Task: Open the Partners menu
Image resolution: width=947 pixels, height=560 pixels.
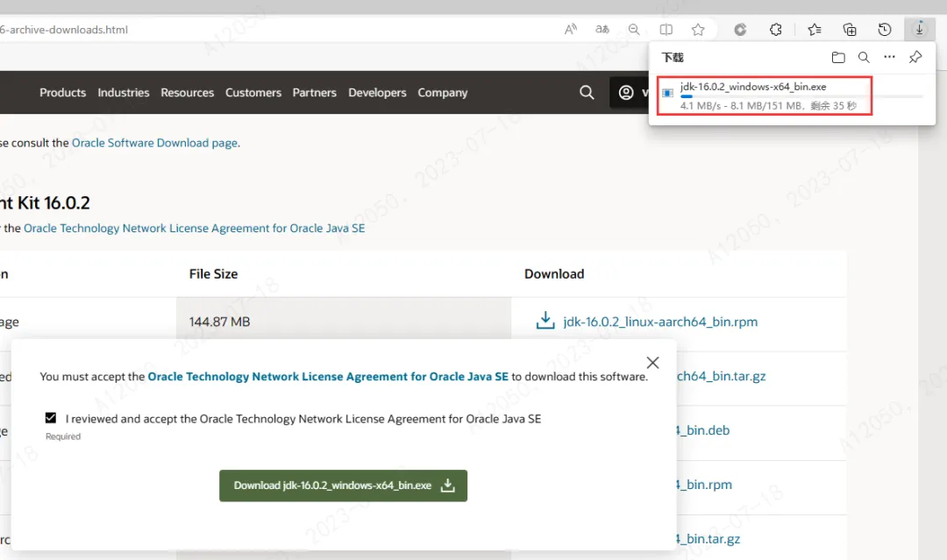Action: point(314,92)
